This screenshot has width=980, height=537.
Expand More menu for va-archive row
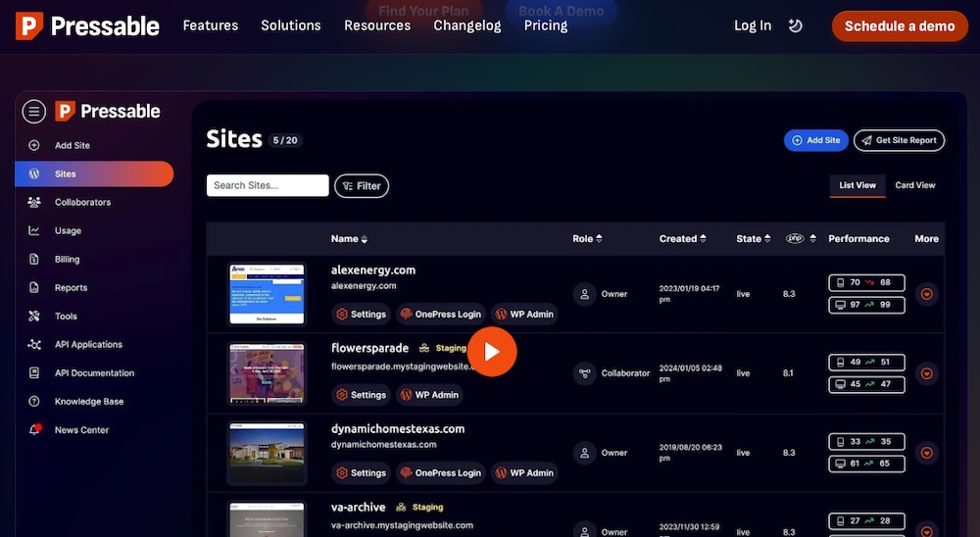(x=927, y=531)
